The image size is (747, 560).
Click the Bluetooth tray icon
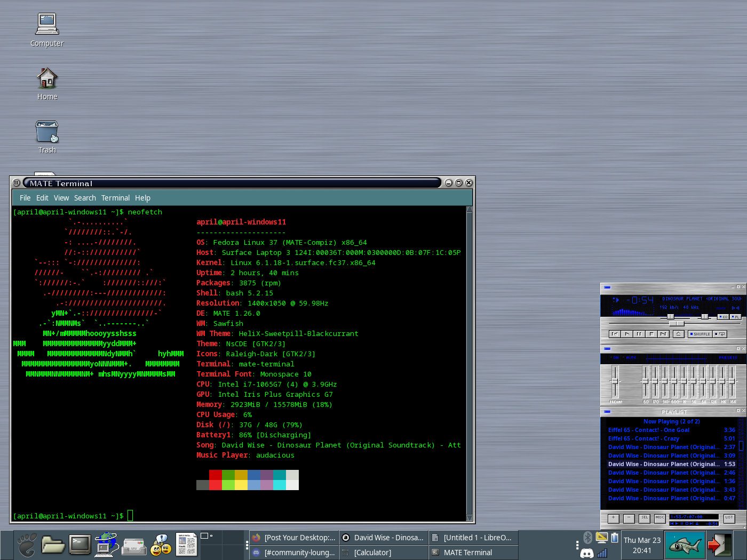(587, 538)
